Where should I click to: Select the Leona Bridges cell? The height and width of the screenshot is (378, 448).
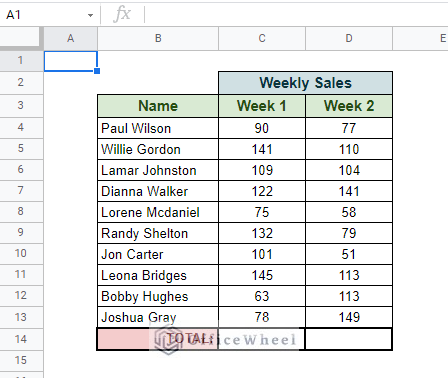tap(158, 275)
